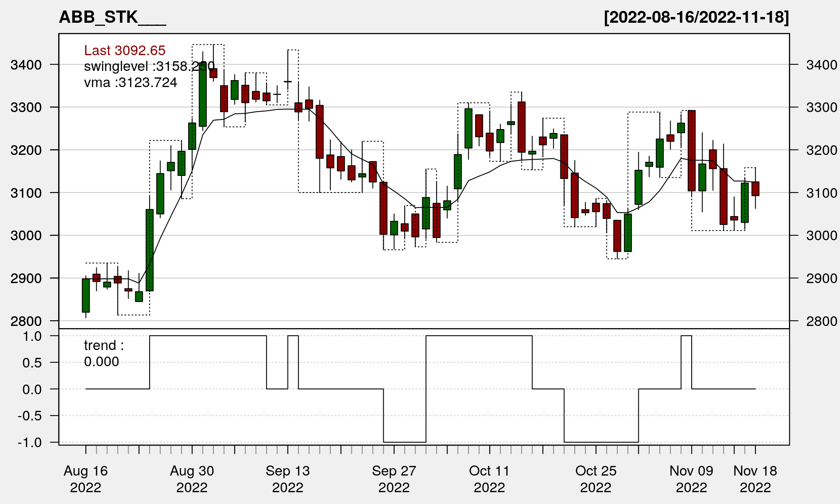Click the swinglevel value text
Viewport: 840px width, 504px height.
pyautogui.click(x=149, y=66)
